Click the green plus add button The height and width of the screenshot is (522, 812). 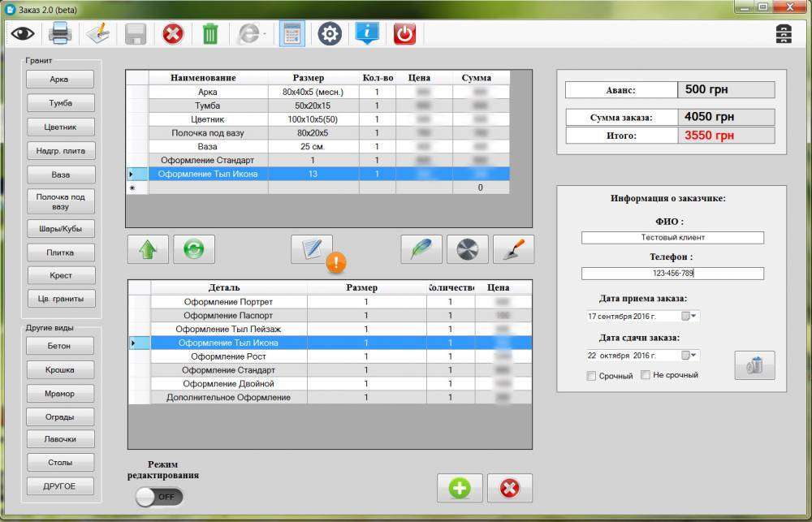pos(460,488)
